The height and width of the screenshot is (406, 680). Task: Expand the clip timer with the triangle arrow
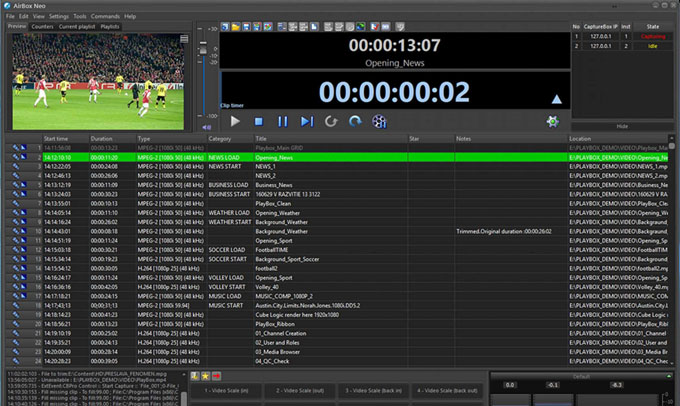point(556,99)
